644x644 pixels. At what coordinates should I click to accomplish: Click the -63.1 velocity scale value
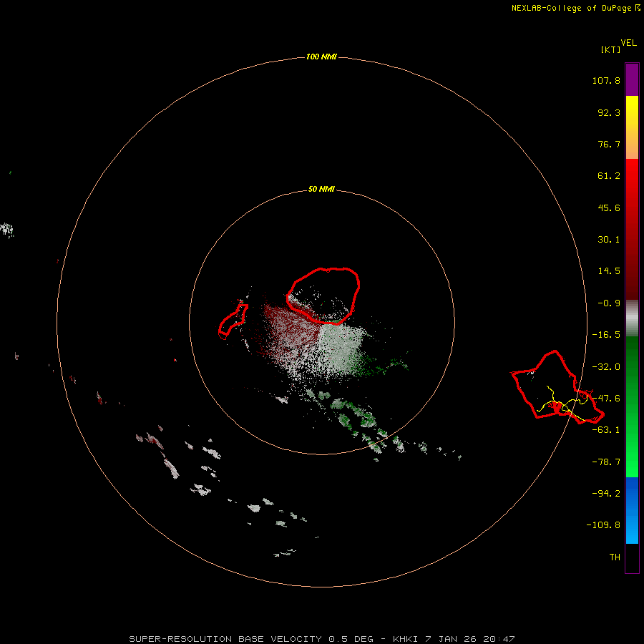tap(606, 430)
